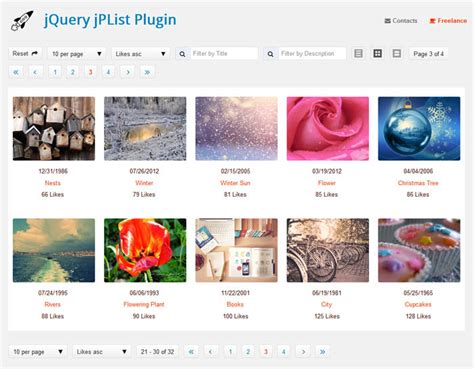The image size is (474, 369).
Task: Click the Flowering Plant title link
Action: pyautogui.click(x=144, y=304)
